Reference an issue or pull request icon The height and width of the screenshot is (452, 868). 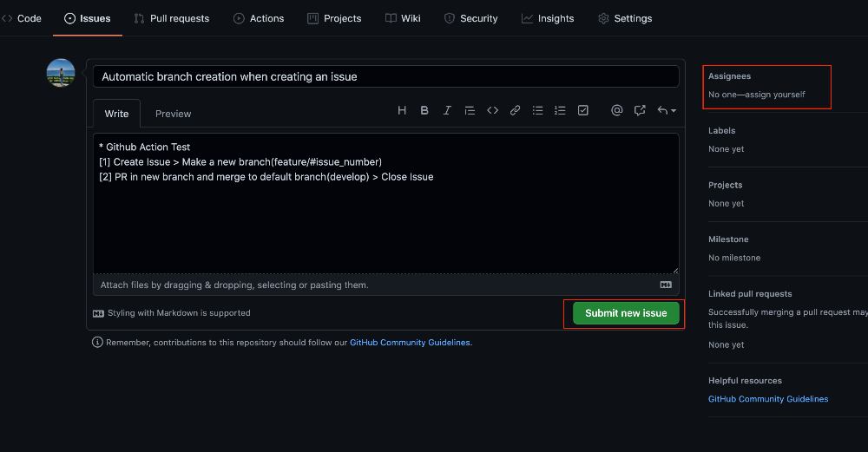(x=640, y=111)
